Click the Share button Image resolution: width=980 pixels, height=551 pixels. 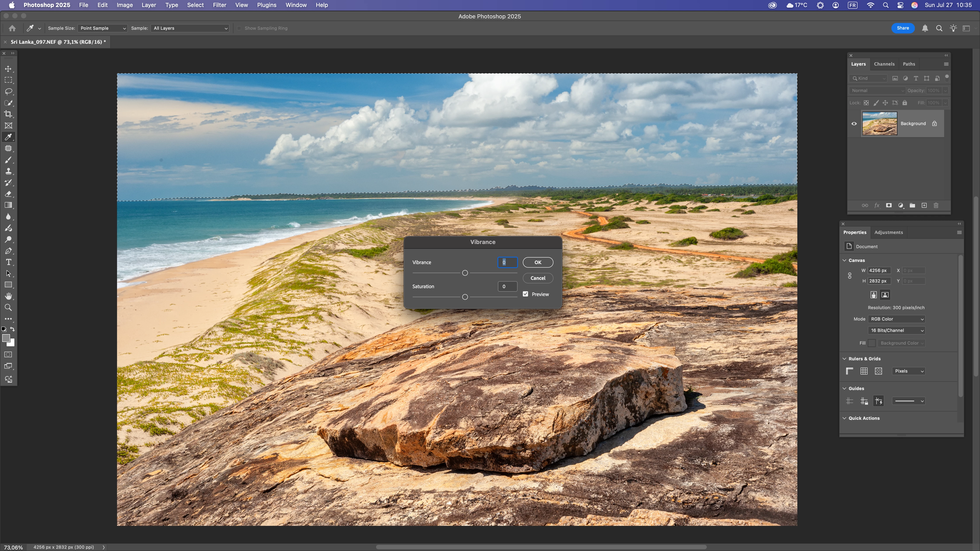click(x=902, y=28)
